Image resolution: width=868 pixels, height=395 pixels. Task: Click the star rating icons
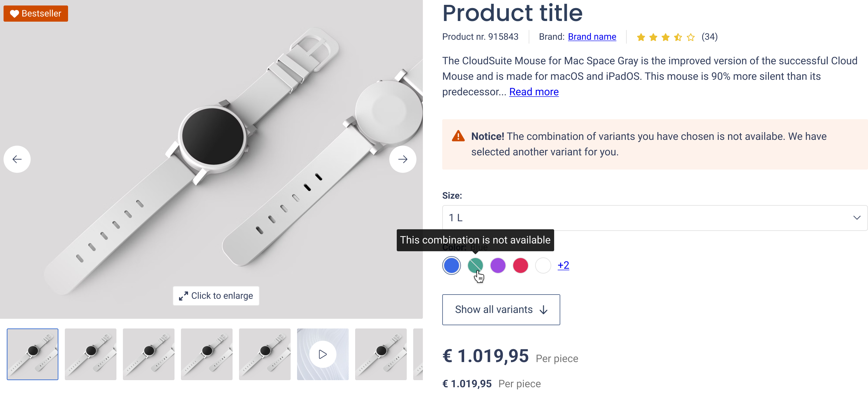coord(665,37)
